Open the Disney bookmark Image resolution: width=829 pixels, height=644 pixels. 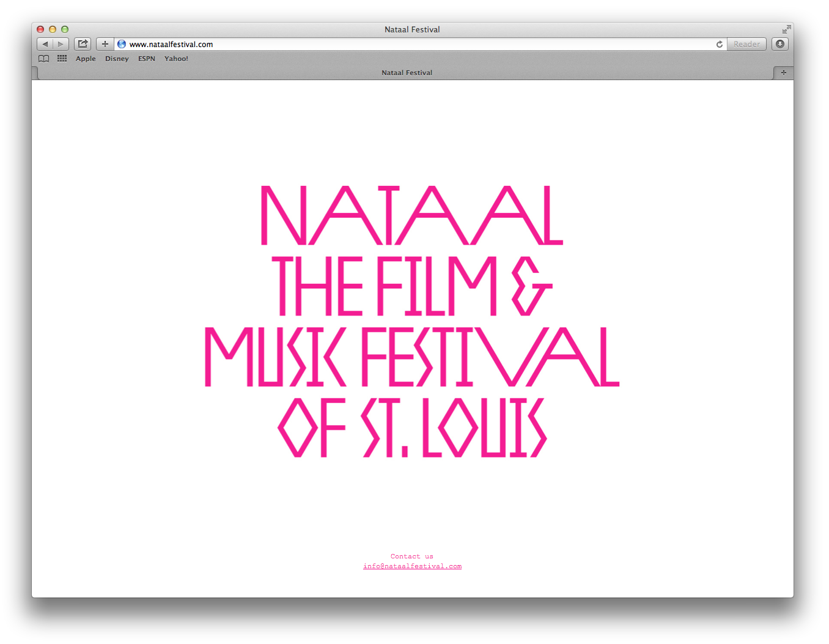pos(117,59)
